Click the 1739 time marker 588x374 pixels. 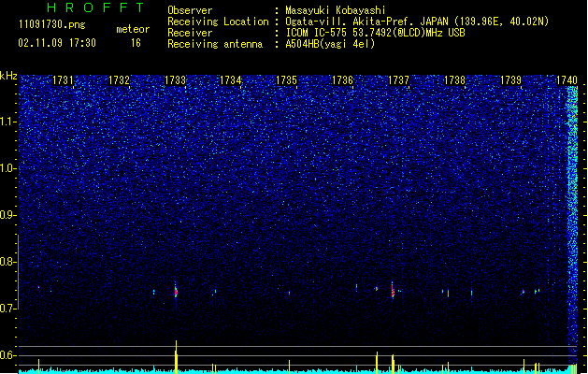[510, 80]
